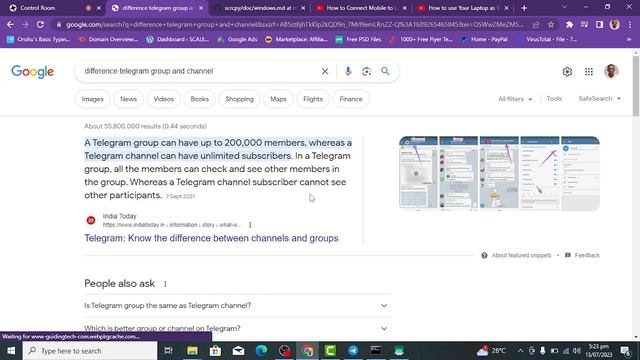
Task: Open Telegram from the taskbar
Action: tap(353, 351)
